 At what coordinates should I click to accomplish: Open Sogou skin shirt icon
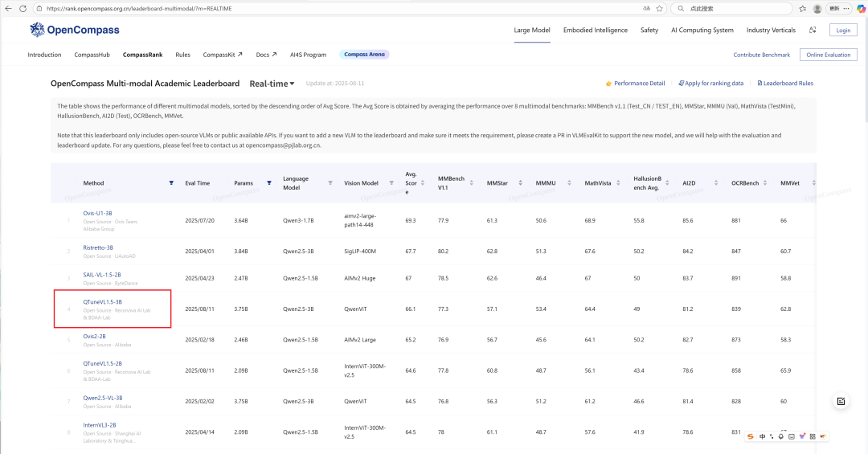tap(802, 436)
